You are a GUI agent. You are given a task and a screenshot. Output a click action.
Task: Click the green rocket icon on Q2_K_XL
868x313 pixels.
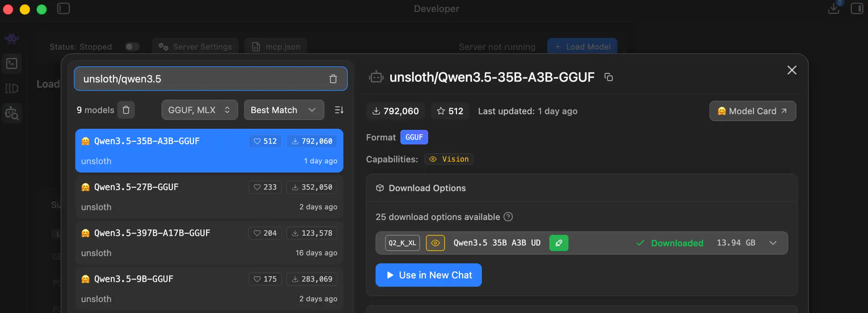coord(559,243)
